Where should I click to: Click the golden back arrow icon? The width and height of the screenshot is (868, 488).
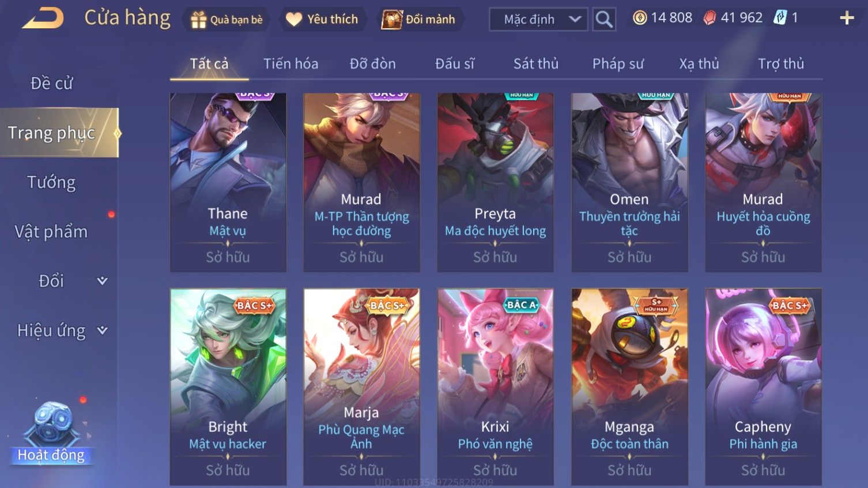point(43,18)
